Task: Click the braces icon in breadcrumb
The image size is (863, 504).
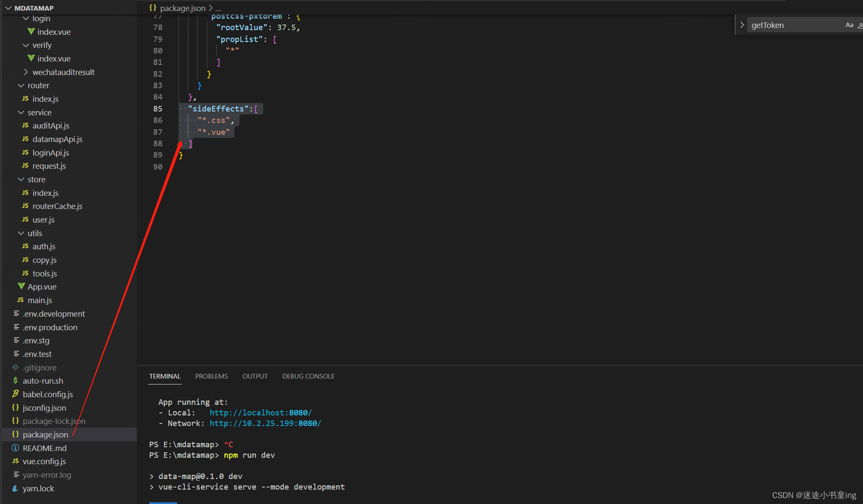Action: (x=153, y=8)
